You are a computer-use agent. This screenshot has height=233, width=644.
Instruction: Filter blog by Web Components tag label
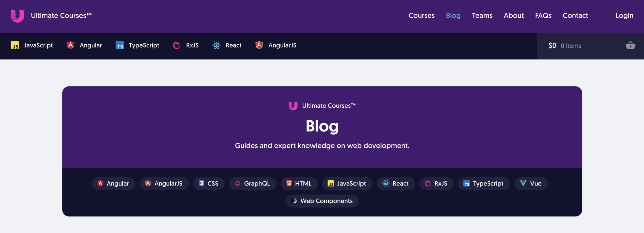coord(326,201)
